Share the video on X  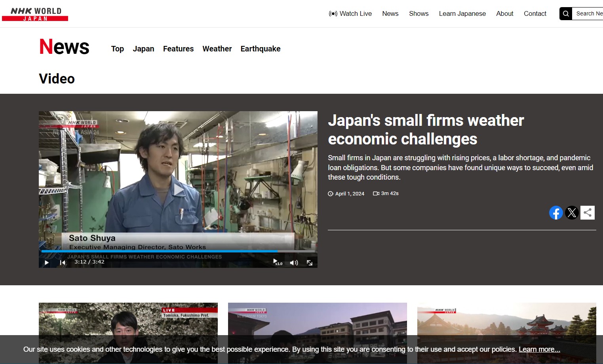(572, 212)
